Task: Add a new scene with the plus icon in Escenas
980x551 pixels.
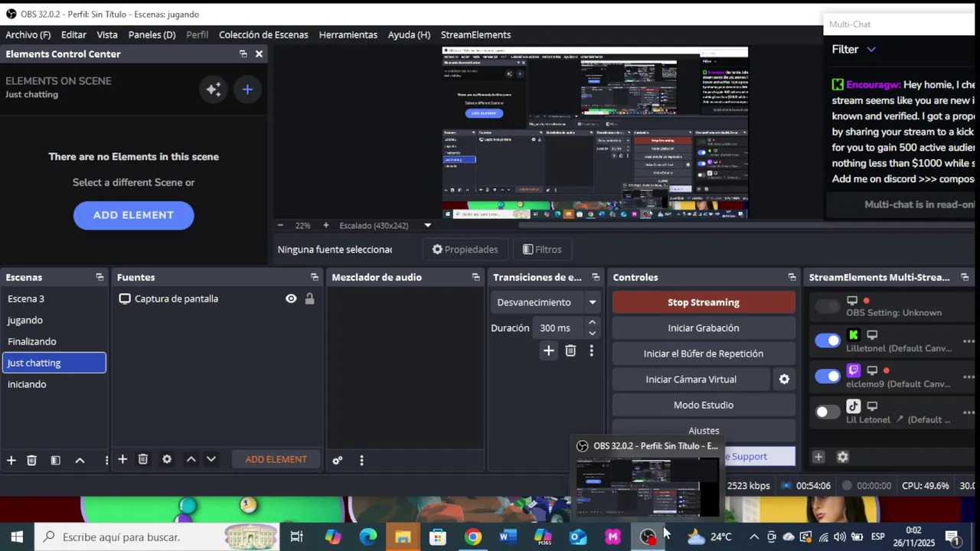Action: (11, 460)
